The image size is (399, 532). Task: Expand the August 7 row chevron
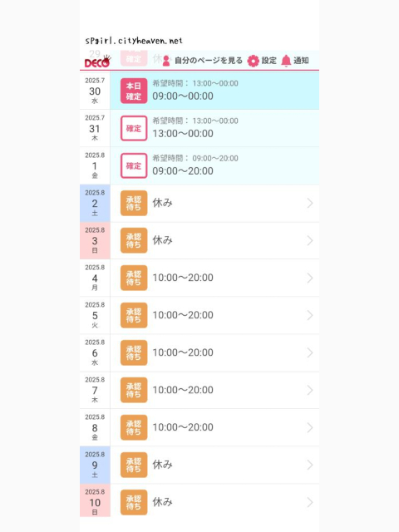click(x=310, y=390)
